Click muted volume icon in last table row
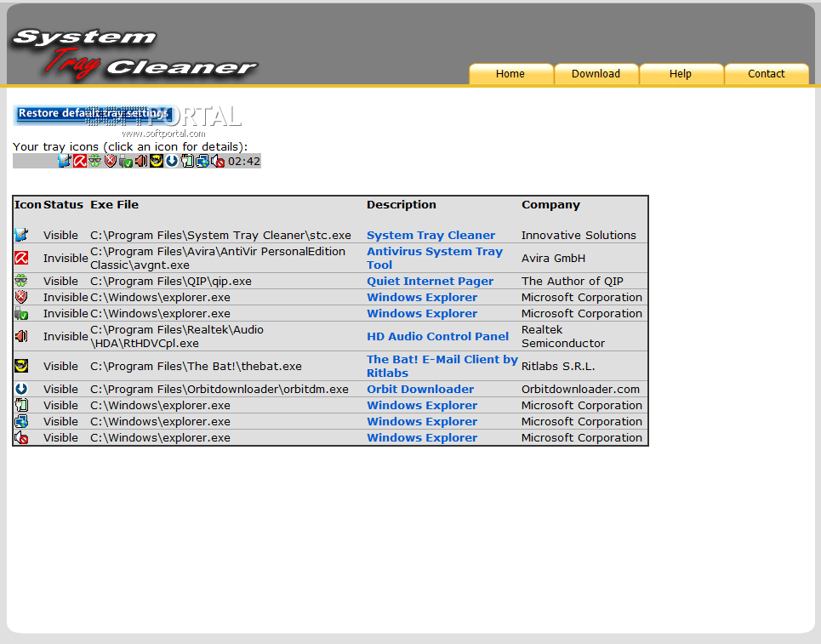The image size is (821, 644). (x=21, y=438)
